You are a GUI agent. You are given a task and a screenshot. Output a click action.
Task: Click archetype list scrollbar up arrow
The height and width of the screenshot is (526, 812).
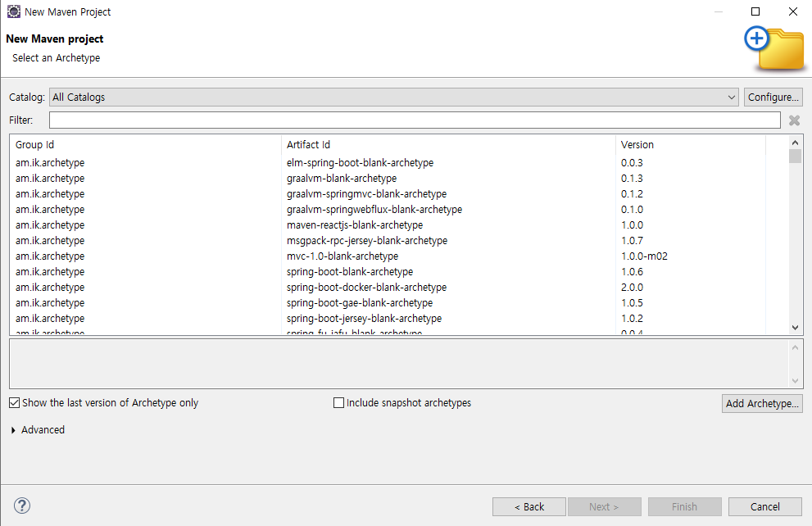(x=795, y=143)
